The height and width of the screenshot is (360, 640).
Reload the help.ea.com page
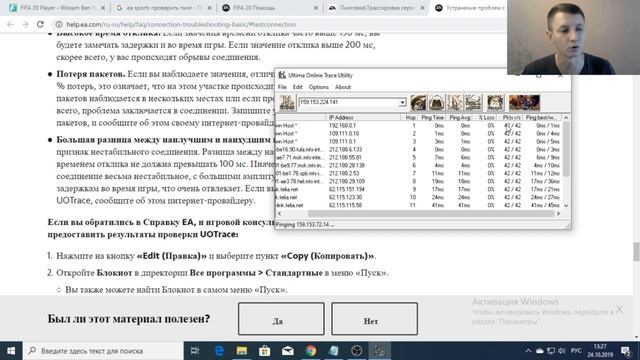click(x=40, y=24)
